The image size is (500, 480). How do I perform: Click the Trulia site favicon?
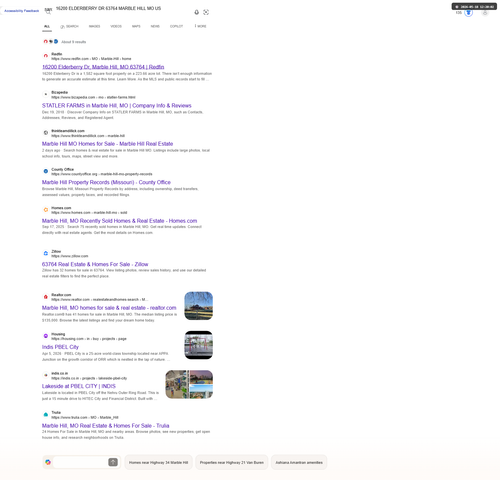pos(46,414)
